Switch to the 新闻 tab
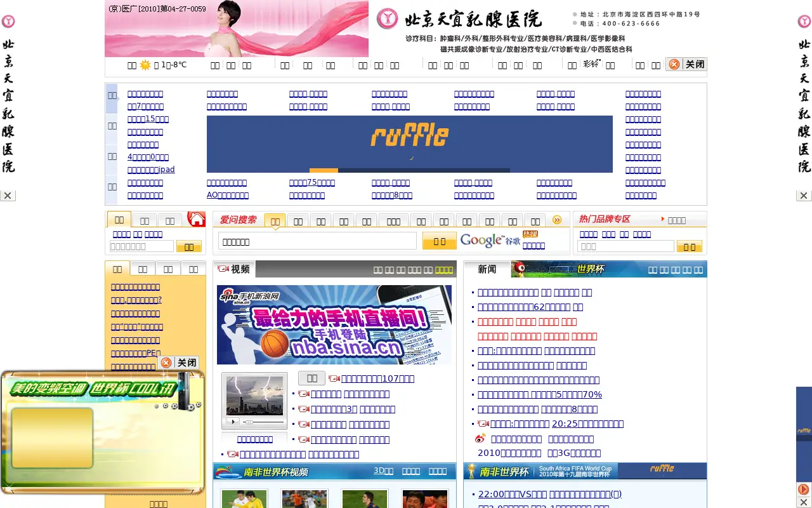Screen dimensions: 812x508 487,269
